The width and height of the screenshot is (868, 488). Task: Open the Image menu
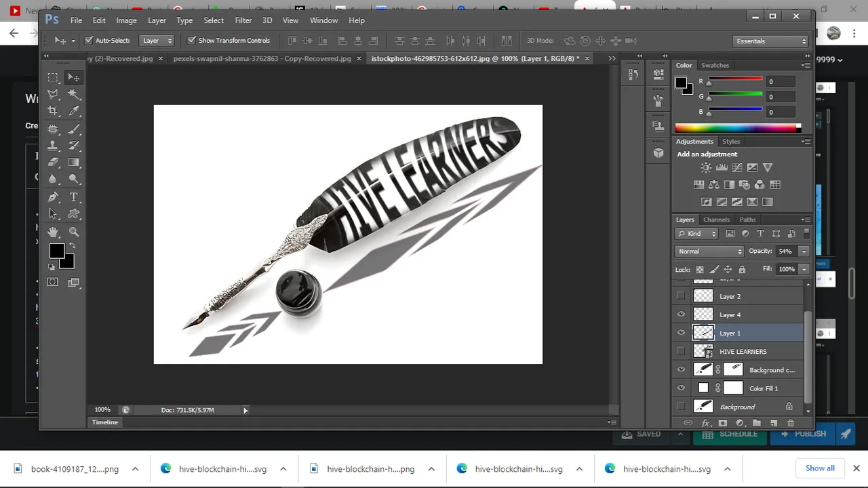pyautogui.click(x=126, y=20)
